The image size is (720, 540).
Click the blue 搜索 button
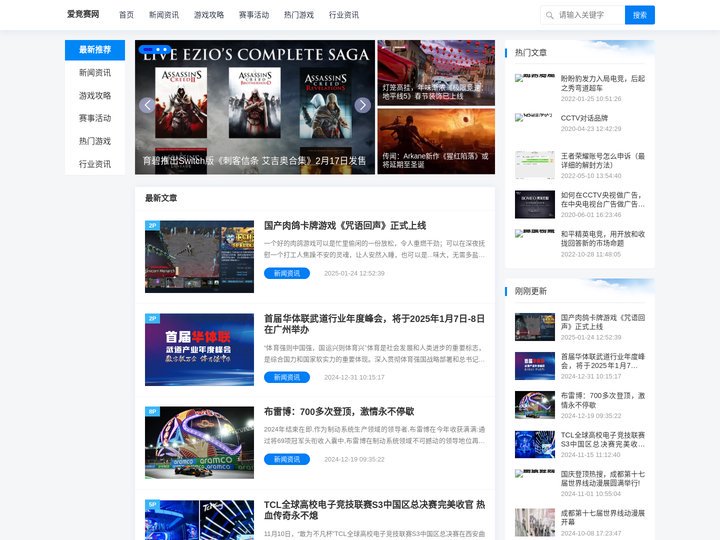(x=640, y=15)
